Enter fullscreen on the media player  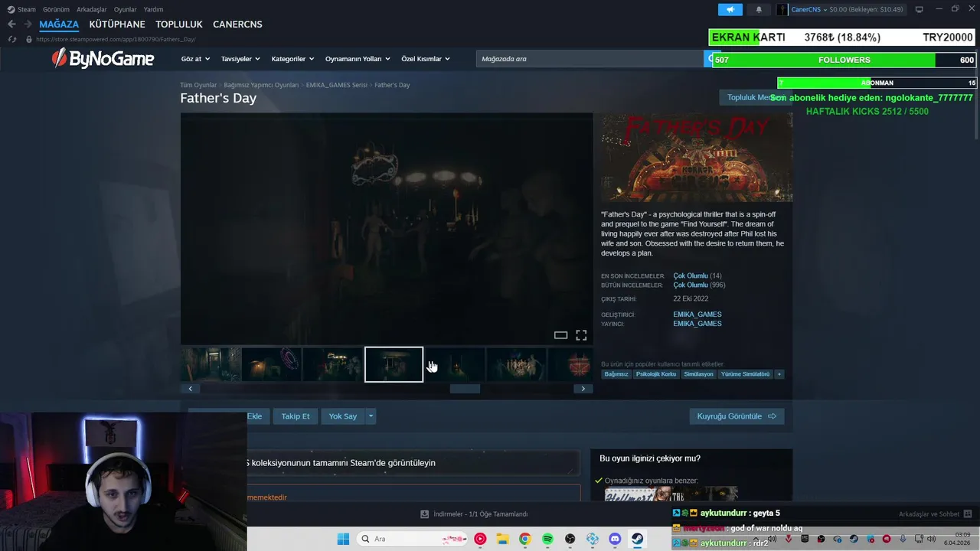[581, 335]
